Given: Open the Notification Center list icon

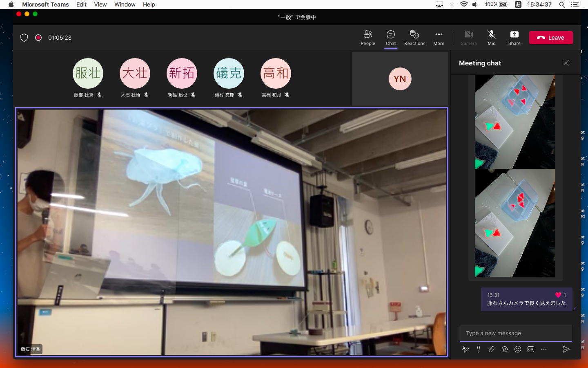Looking at the screenshot, I should click(575, 4).
